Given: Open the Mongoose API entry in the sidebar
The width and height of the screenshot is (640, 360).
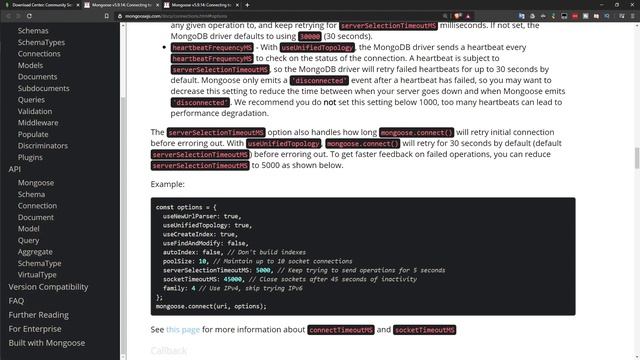Looking at the screenshot, I should pyautogui.click(x=36, y=183).
